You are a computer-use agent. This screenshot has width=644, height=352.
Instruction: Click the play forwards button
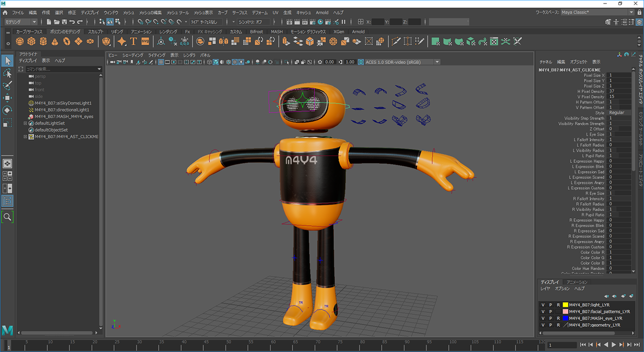(614, 344)
